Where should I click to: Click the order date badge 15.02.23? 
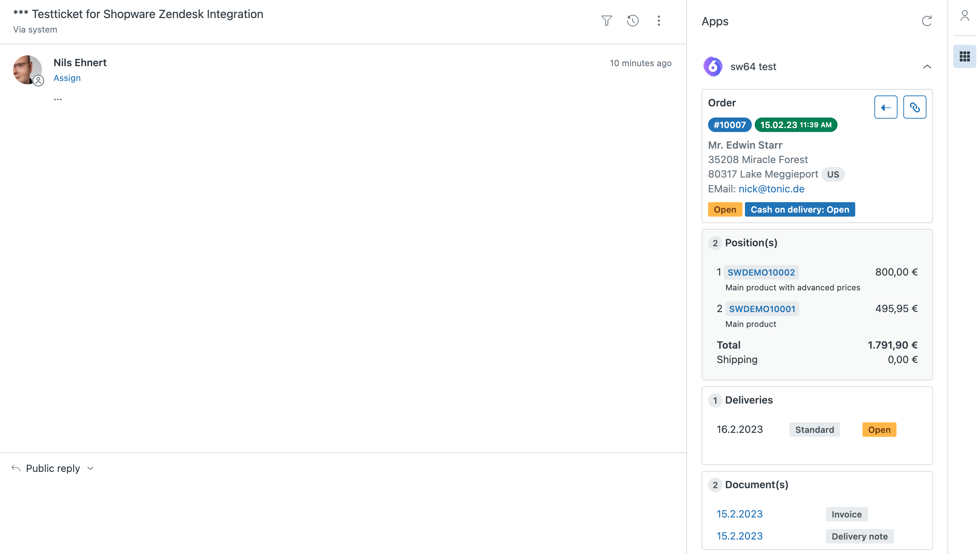(796, 125)
